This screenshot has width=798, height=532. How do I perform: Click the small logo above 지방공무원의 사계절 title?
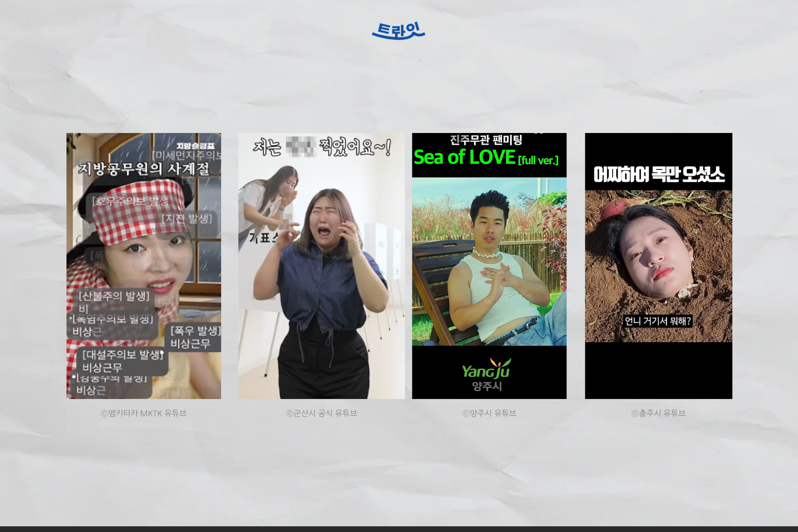pyautogui.click(x=195, y=146)
